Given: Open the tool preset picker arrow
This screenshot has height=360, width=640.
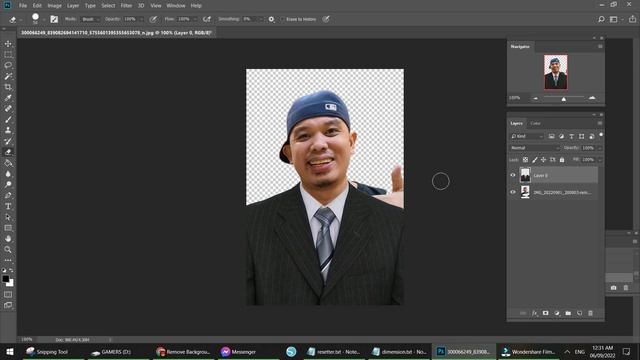Looking at the screenshot, I should 20,20.
